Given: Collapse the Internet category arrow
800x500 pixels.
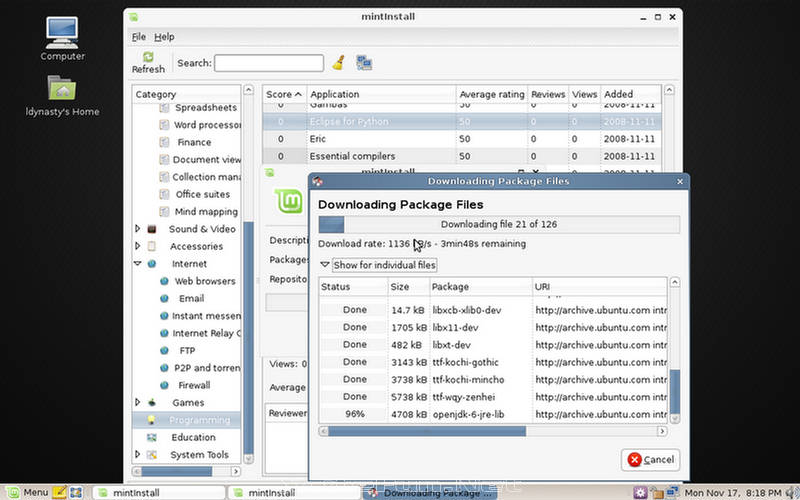Looking at the screenshot, I should (x=137, y=263).
